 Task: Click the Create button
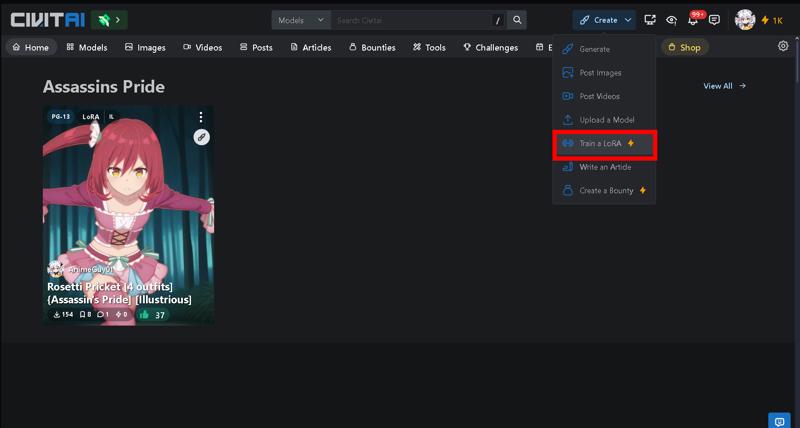[604, 20]
